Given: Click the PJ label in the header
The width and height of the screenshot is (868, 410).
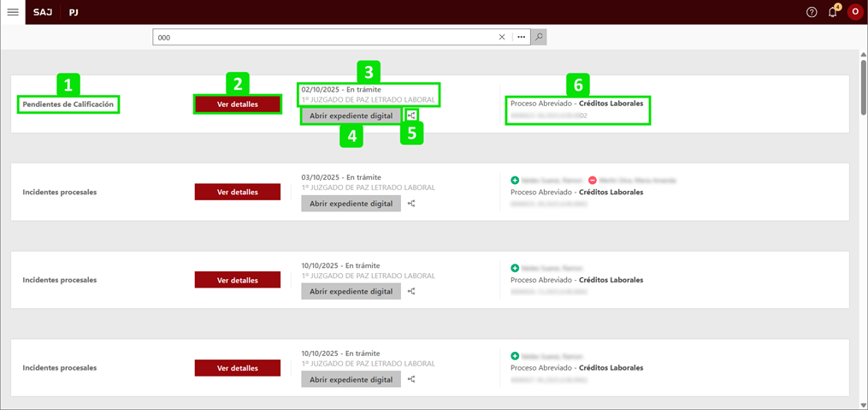Looking at the screenshot, I should [x=74, y=12].
